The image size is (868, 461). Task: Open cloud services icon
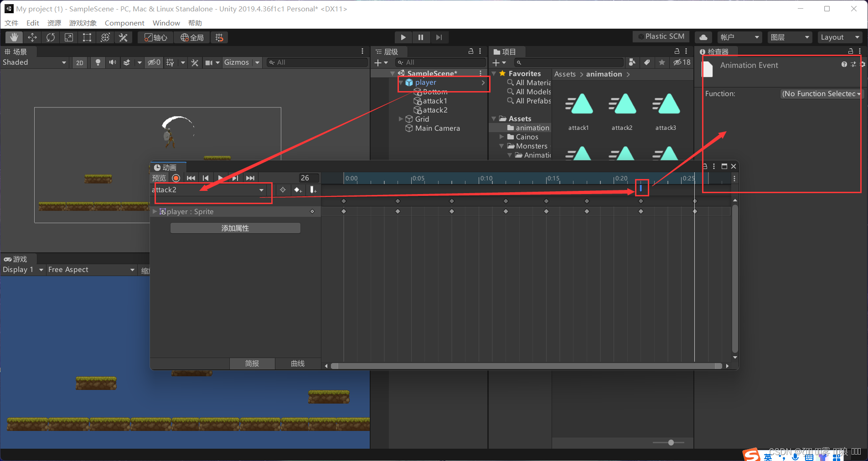(x=703, y=37)
